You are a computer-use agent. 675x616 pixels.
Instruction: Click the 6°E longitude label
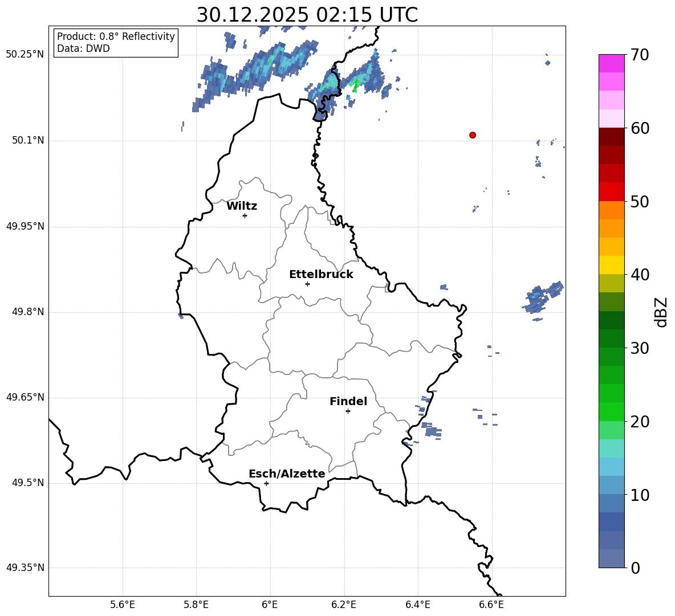270,605
